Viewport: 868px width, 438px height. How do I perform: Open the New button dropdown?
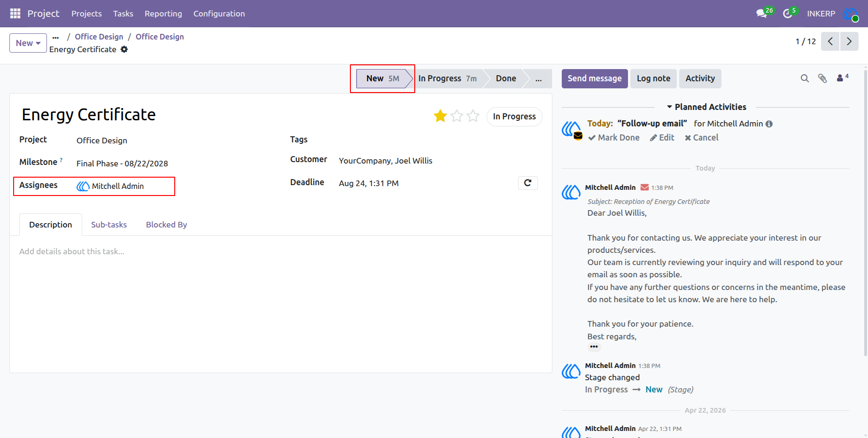click(28, 43)
